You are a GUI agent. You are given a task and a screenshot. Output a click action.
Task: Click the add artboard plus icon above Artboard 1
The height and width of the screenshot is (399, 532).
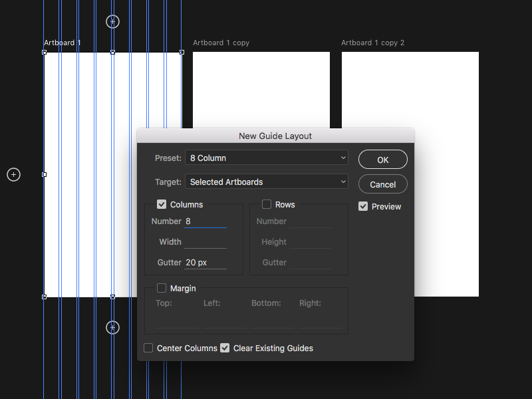(112, 22)
